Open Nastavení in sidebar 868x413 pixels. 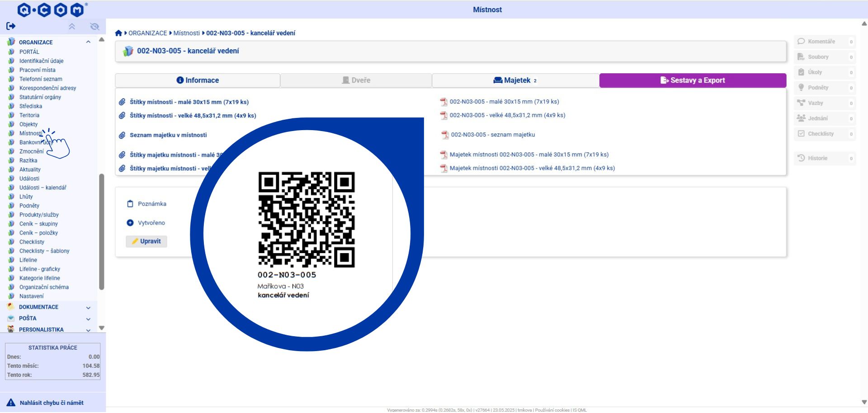(32, 296)
